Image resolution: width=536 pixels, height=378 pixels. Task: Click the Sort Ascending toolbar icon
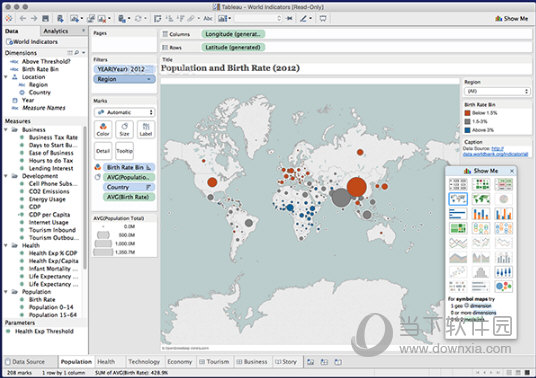point(169,18)
